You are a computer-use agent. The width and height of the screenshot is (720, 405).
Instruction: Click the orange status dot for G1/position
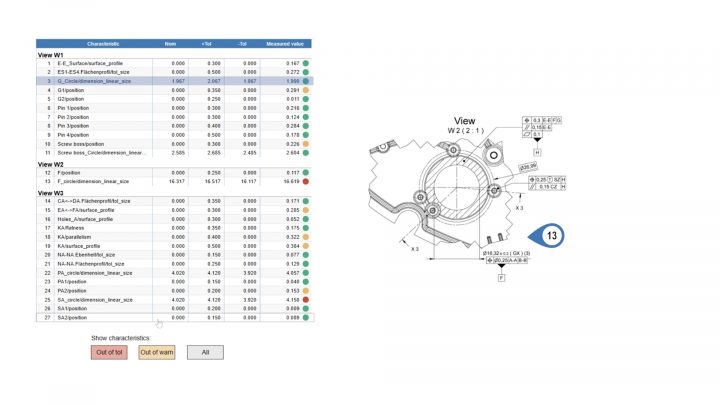(306, 90)
